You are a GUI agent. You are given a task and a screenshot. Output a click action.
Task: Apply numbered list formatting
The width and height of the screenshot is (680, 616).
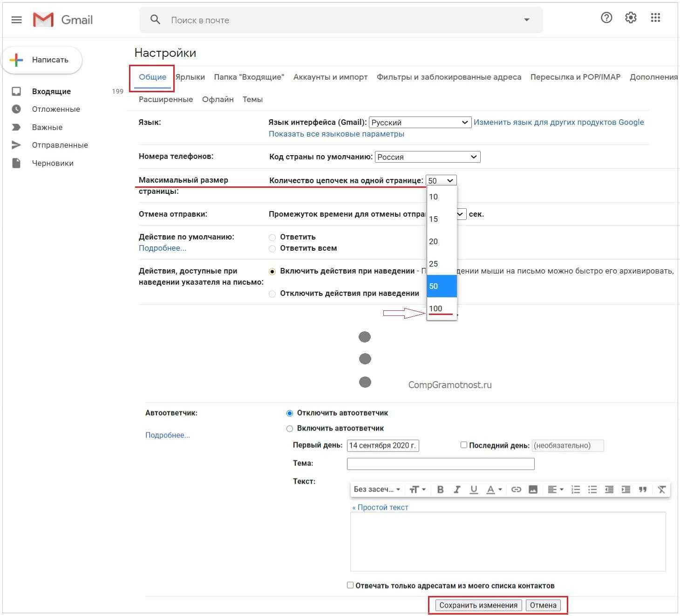(576, 489)
